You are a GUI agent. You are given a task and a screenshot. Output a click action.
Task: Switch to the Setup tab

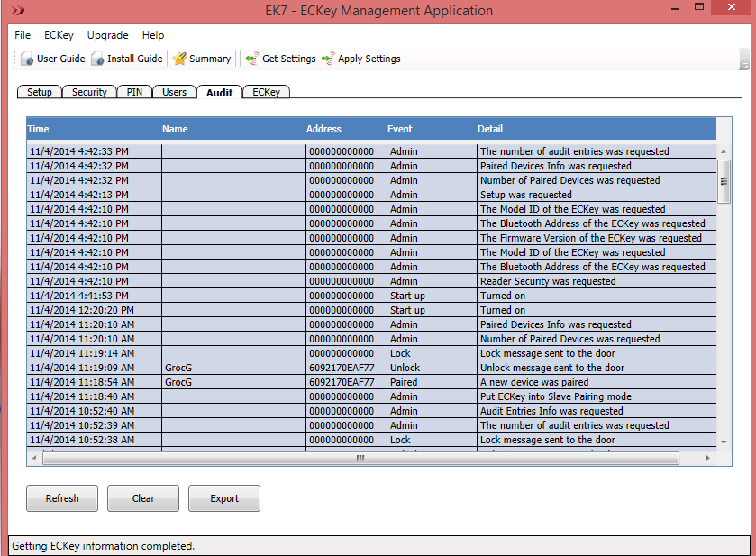[x=40, y=92]
